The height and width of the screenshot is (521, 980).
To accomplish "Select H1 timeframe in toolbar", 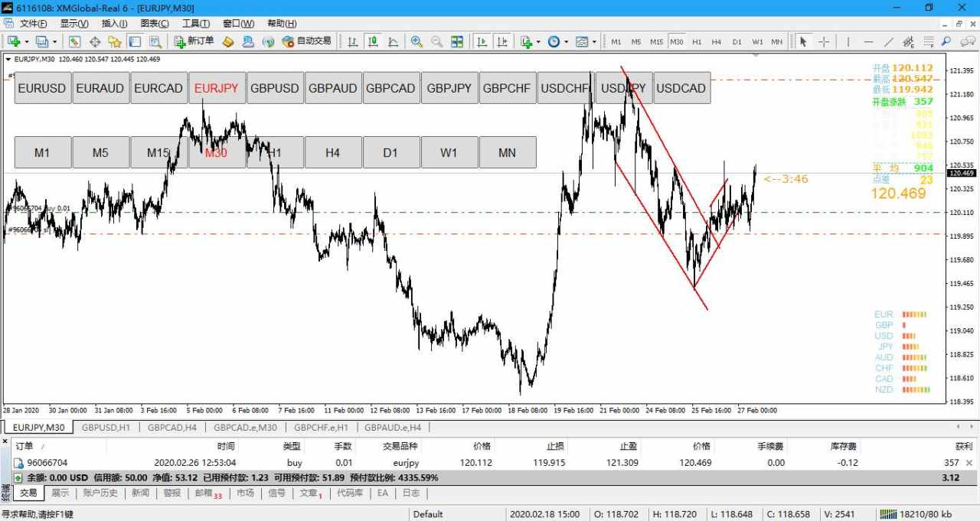I will (697, 41).
